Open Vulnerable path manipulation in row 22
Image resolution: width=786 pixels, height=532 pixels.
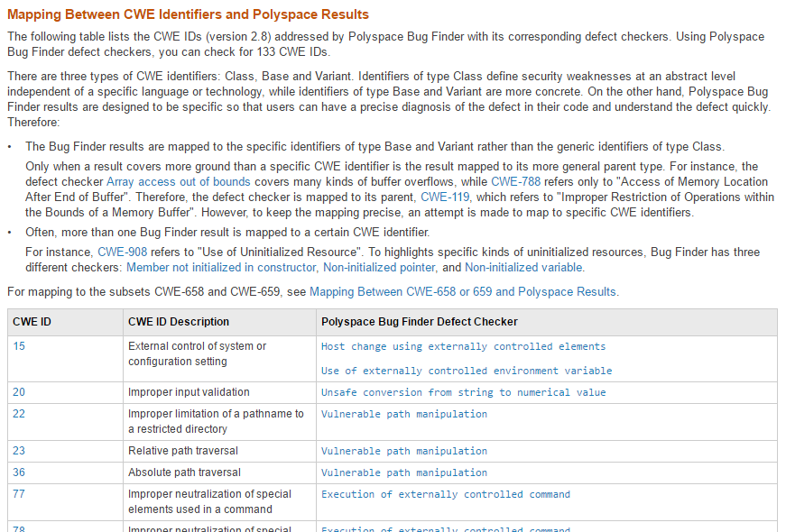(x=404, y=414)
